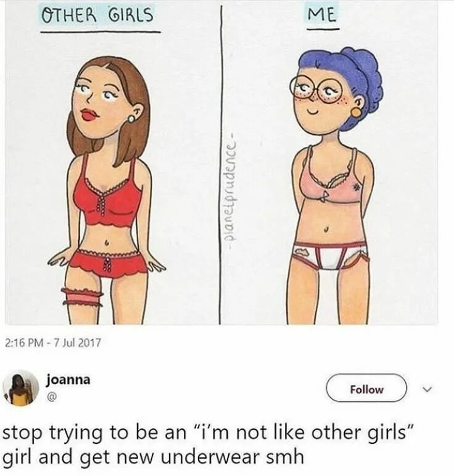Open the 2:16 PM - 7 Jul 2017 timestamp
This screenshot has width=454, height=476.
53,343
